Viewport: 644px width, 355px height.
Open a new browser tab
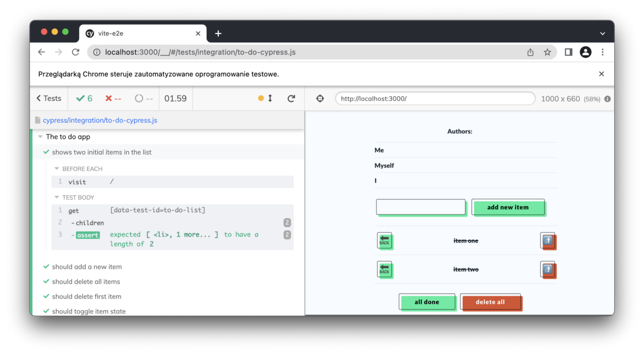pyautogui.click(x=218, y=33)
